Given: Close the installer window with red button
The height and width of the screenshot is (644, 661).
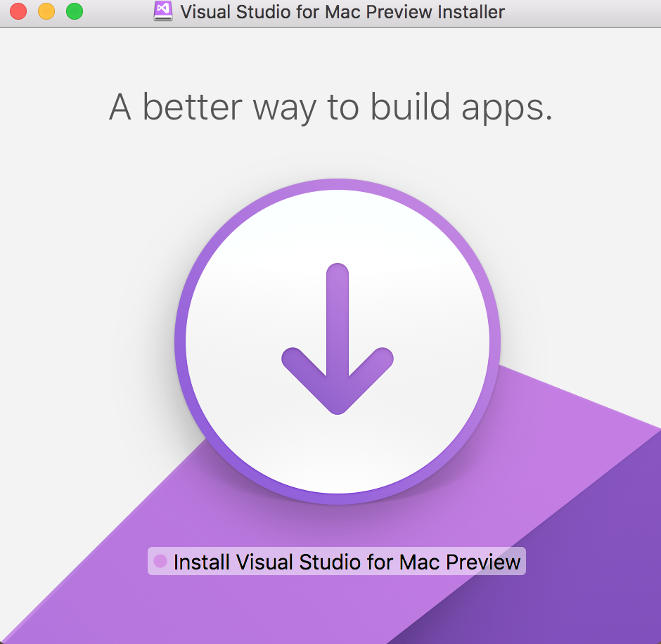Looking at the screenshot, I should click(18, 11).
